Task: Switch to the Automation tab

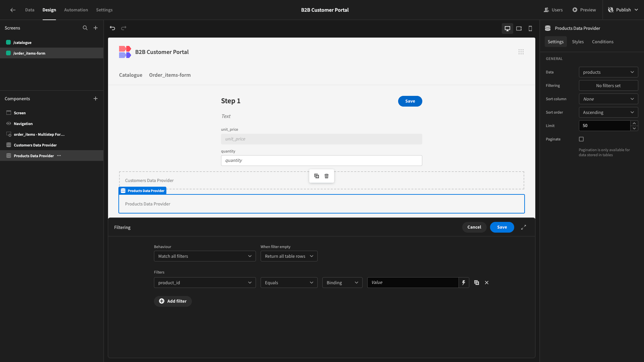Action: pyautogui.click(x=76, y=10)
